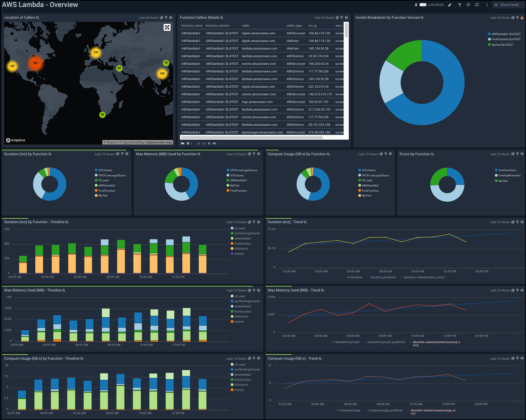
Task: Toggle the LIVE MODE switch
Action: [423, 5]
